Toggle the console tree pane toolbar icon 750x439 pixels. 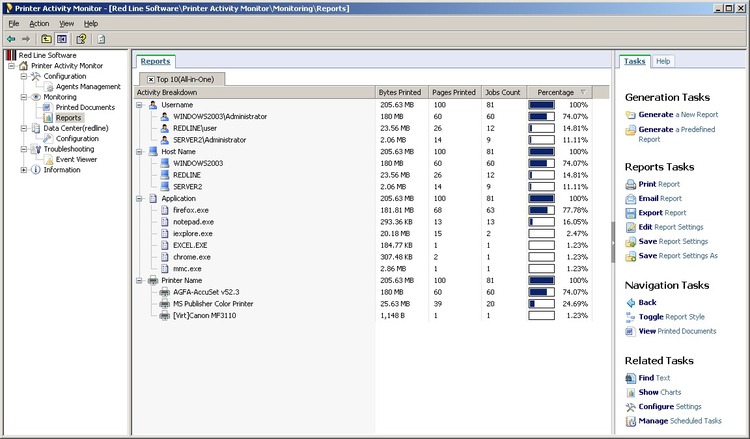[62, 39]
